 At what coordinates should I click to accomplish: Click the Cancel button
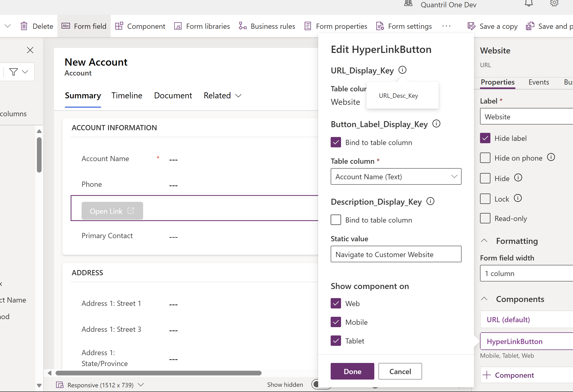400,371
